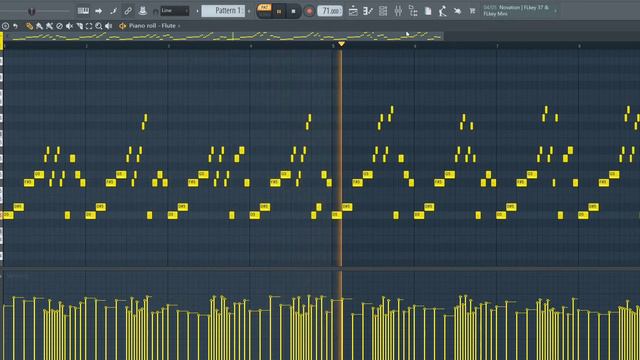Pause playback with the pause button
The height and width of the screenshot is (360, 640).
(279, 11)
